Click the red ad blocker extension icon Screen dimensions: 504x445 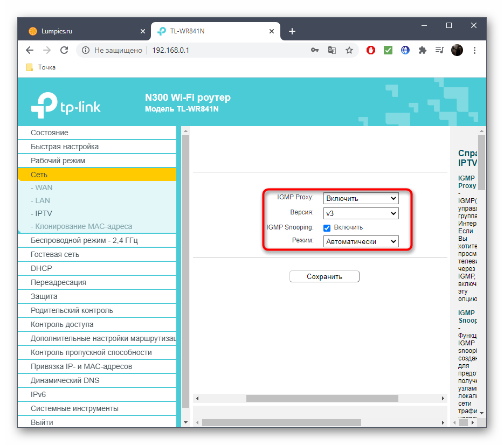pos(371,50)
